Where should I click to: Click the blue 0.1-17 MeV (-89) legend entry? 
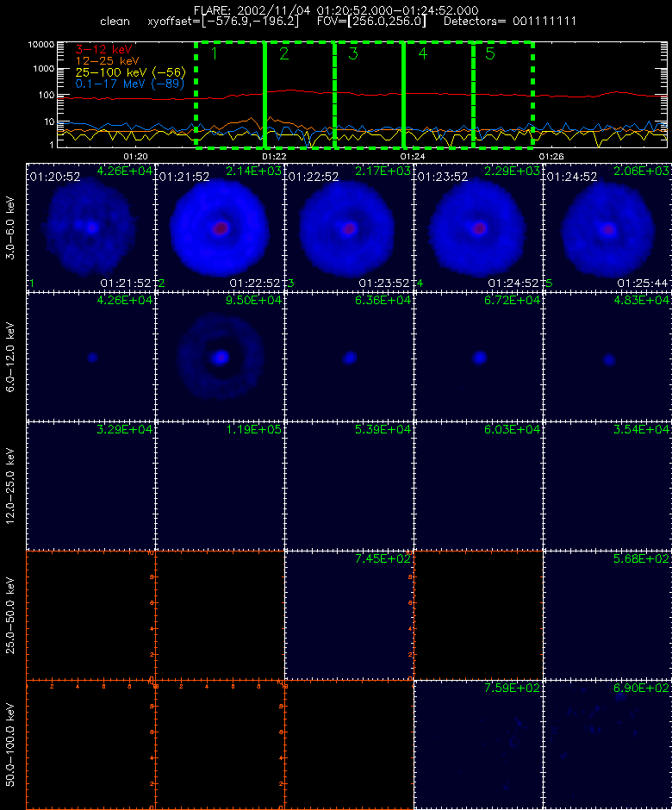pyautogui.click(x=129, y=84)
